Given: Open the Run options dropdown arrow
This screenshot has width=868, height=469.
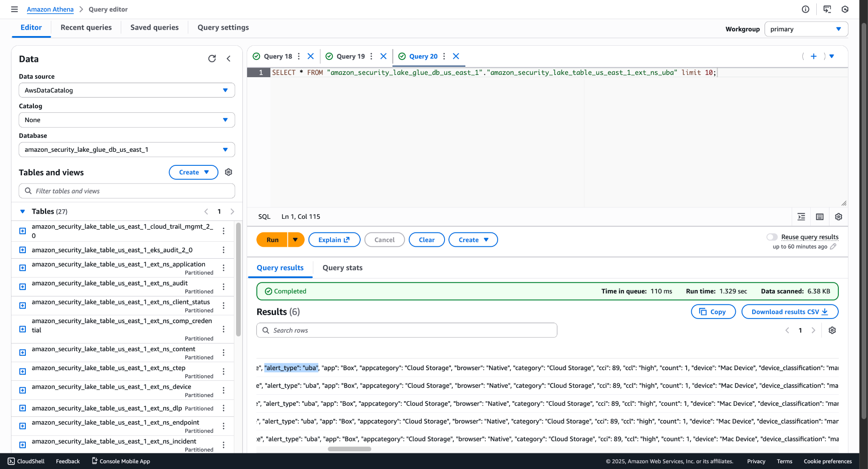Looking at the screenshot, I should coord(296,240).
